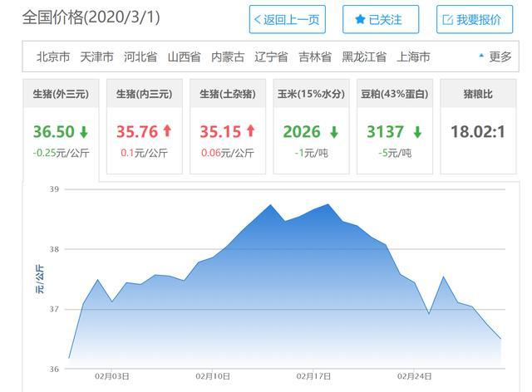This screenshot has width=532, height=392.
Task: Select 内蒙古 region
Action: click(228, 56)
